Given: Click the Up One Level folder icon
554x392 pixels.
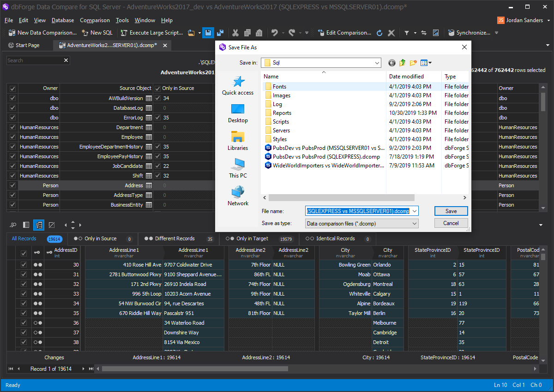Looking at the screenshot, I should pos(403,63).
